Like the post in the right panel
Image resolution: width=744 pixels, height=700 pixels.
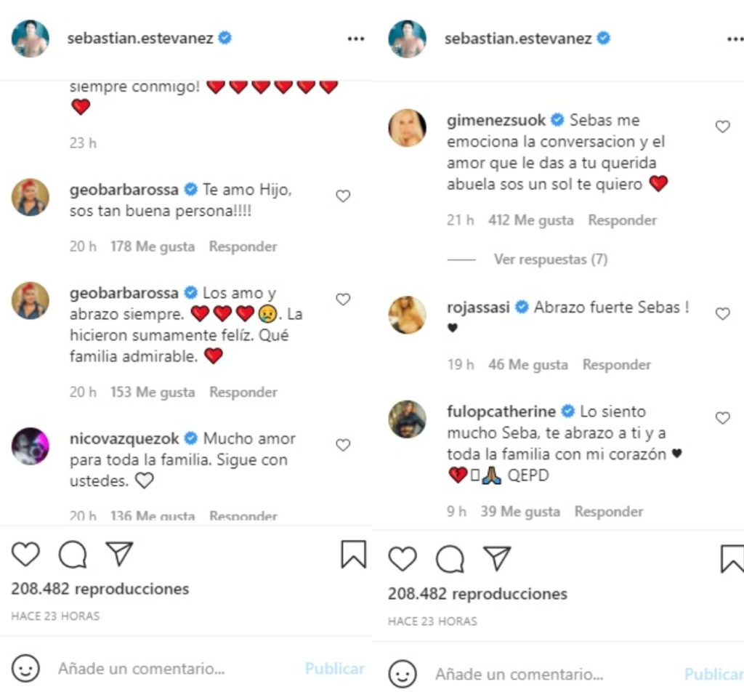point(402,559)
